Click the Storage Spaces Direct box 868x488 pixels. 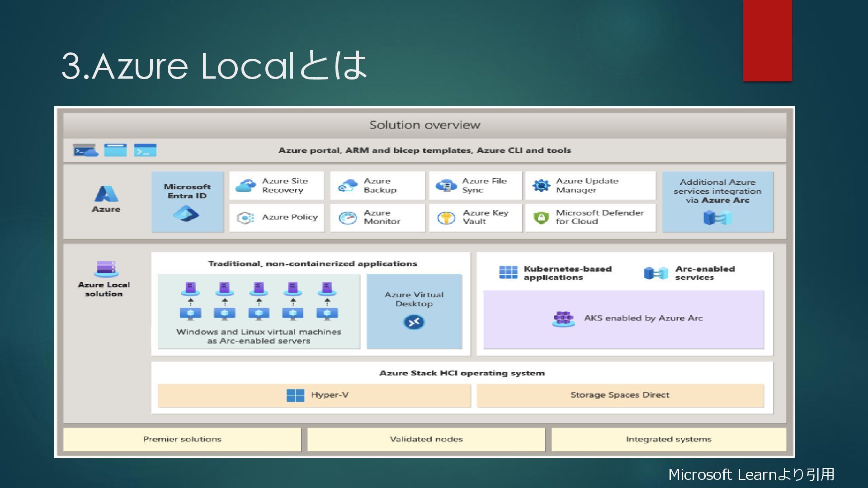[620, 395]
